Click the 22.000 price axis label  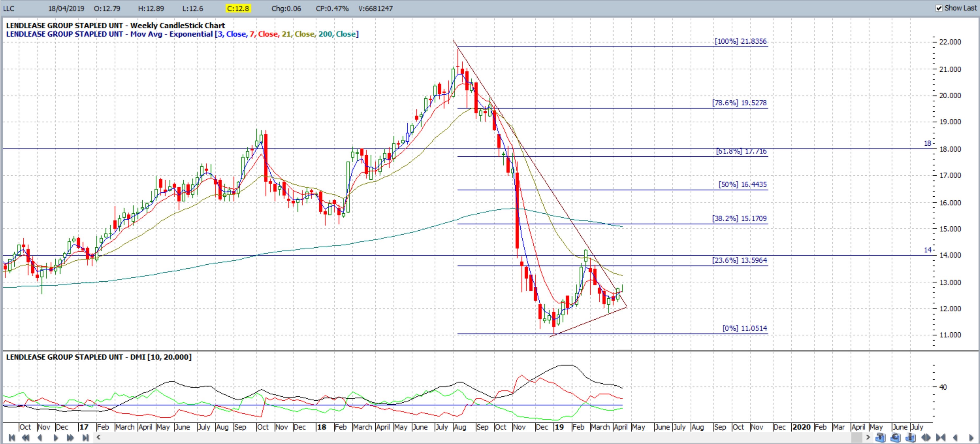950,42
